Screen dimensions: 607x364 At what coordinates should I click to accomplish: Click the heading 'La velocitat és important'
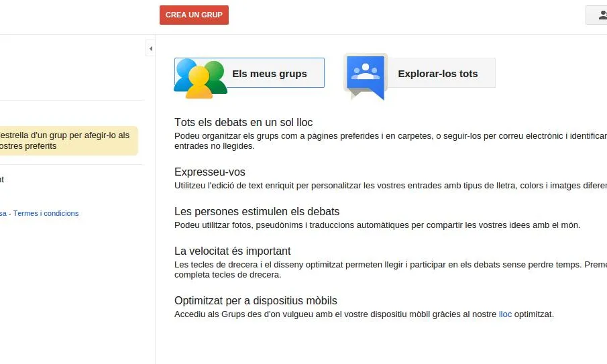point(233,251)
